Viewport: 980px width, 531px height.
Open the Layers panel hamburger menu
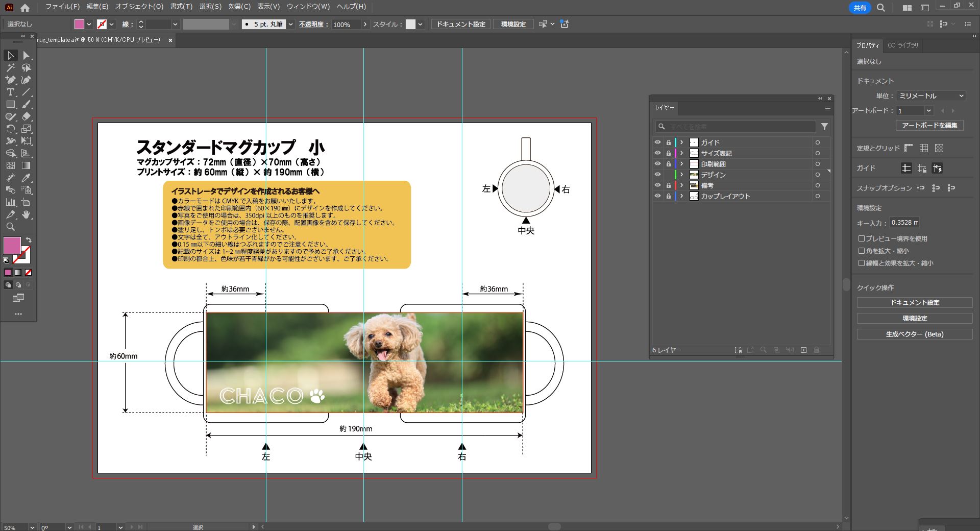click(828, 108)
